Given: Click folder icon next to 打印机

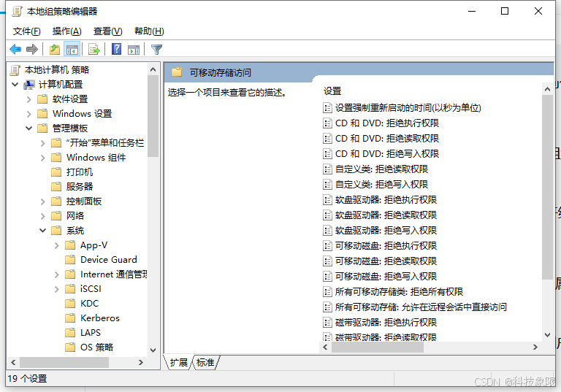Looking at the screenshot, I should [56, 172].
